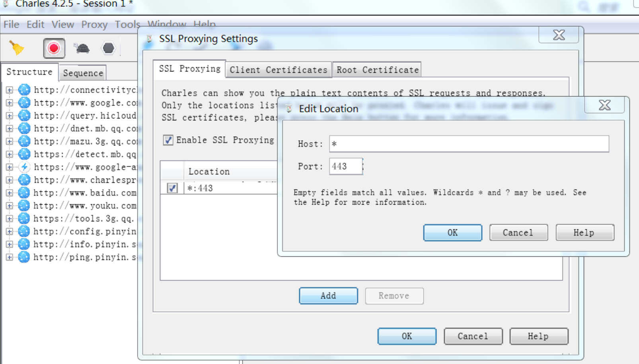Toggle the *:443 location checkbox
This screenshot has width=639, height=364.
coord(172,188)
